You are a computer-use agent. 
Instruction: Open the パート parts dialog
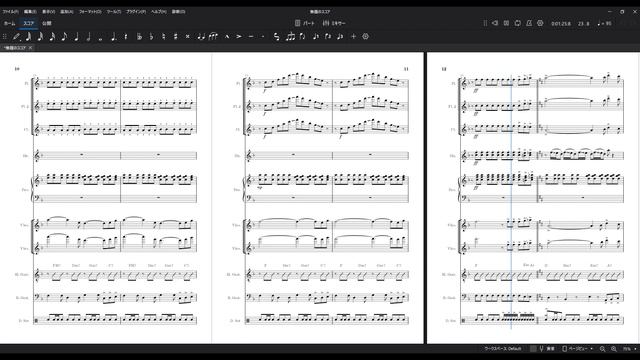point(305,23)
